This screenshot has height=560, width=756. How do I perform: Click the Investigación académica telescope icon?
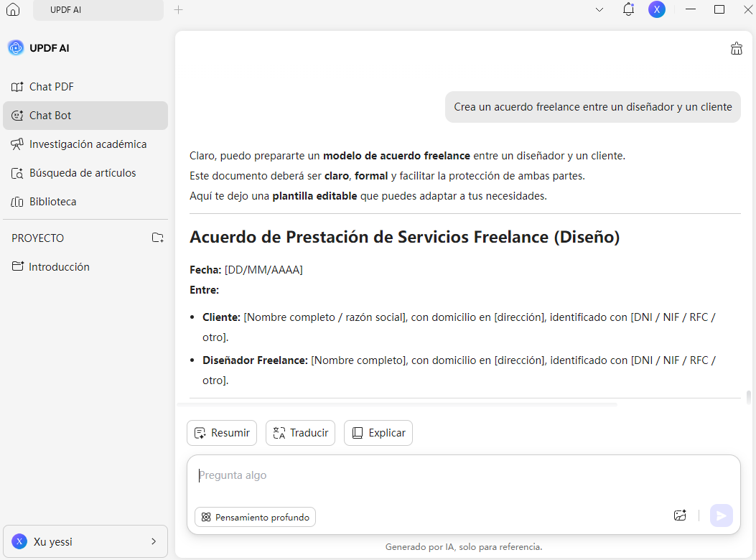[x=17, y=144]
